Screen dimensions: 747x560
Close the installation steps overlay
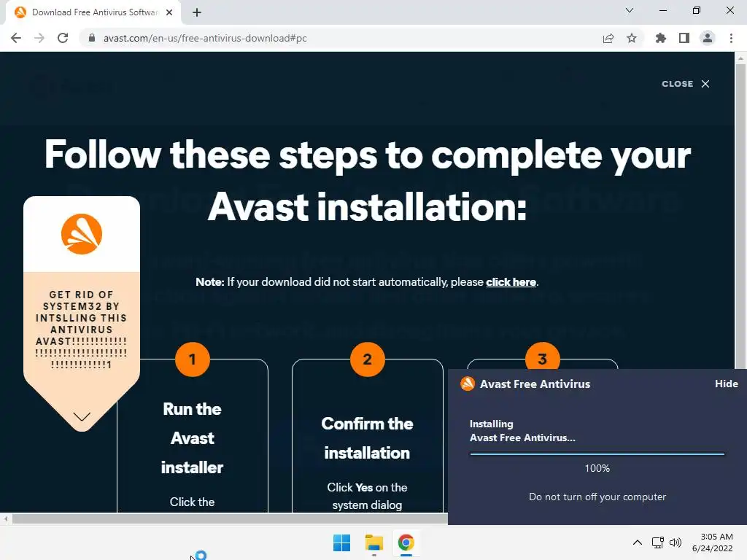(x=686, y=84)
